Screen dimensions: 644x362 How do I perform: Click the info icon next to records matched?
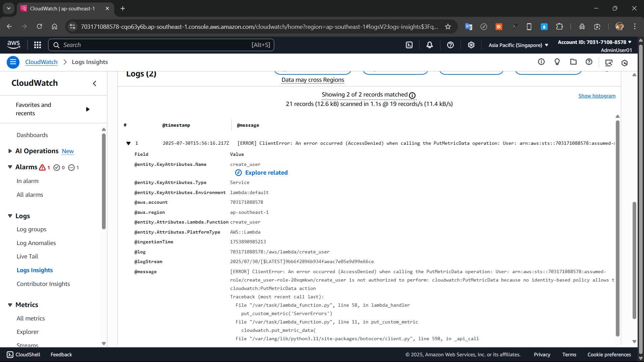click(412, 96)
